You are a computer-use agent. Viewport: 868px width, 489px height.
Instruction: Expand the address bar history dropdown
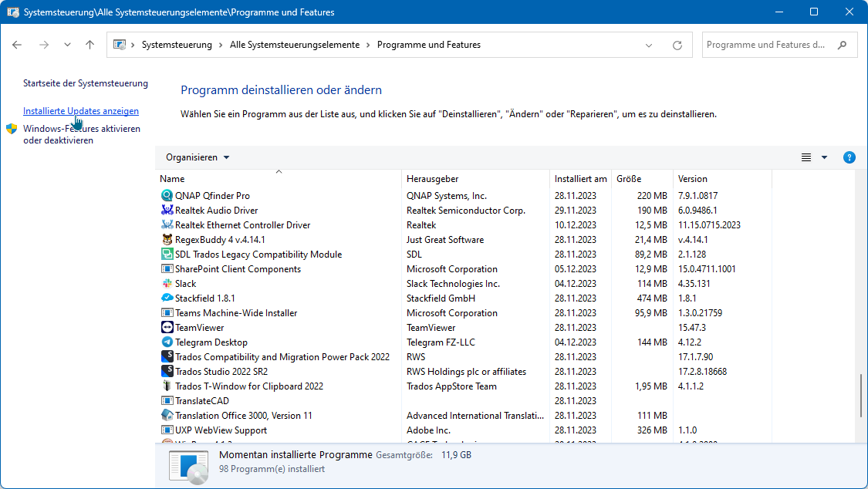point(649,46)
